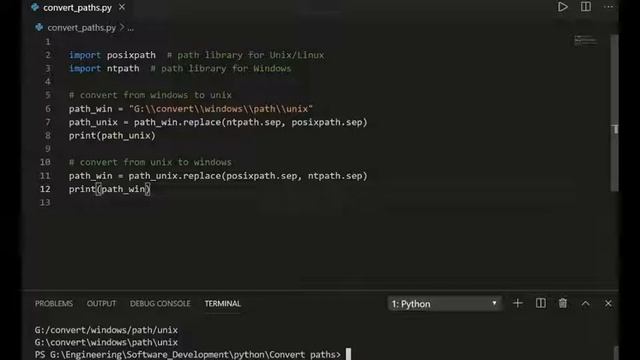Place cursor on 'import posixpath' line

pyautogui.click(x=112, y=55)
